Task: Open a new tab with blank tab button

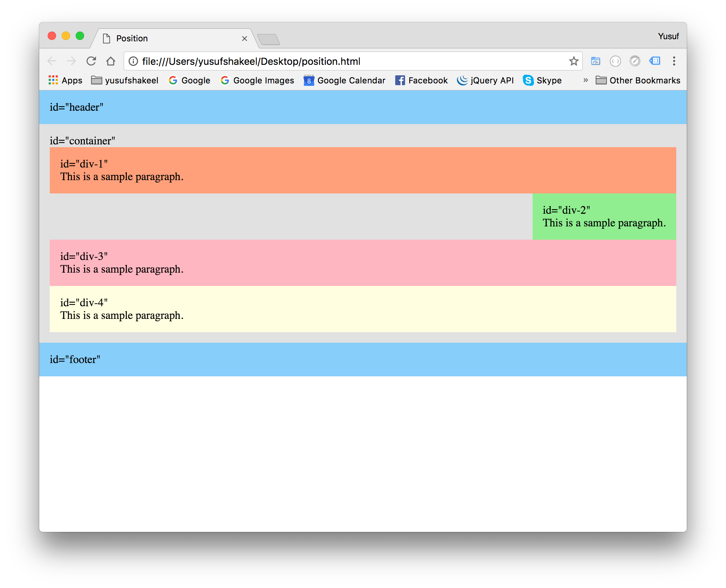Action: 268,39
